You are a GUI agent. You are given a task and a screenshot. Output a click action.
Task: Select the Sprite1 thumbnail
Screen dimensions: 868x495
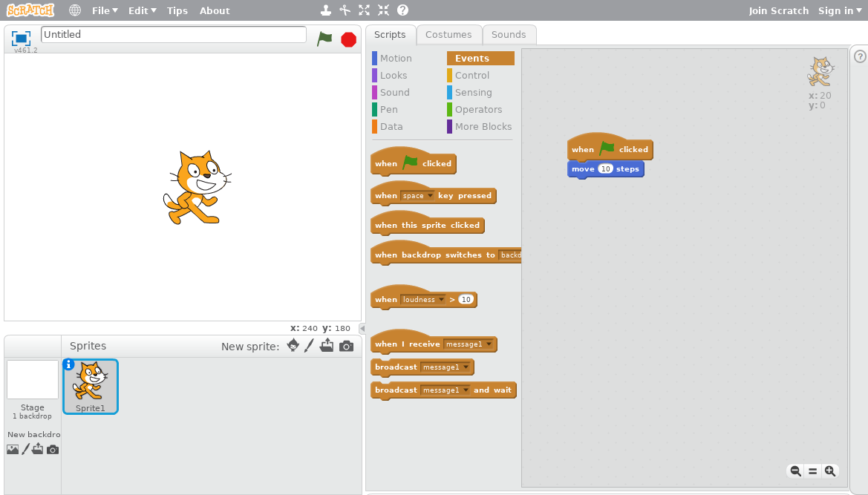91,386
